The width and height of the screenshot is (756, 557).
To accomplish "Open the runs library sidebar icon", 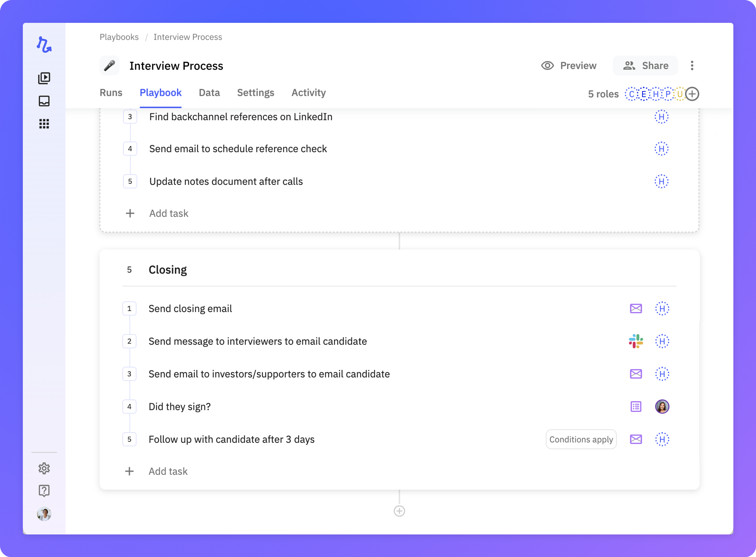I will (44, 78).
